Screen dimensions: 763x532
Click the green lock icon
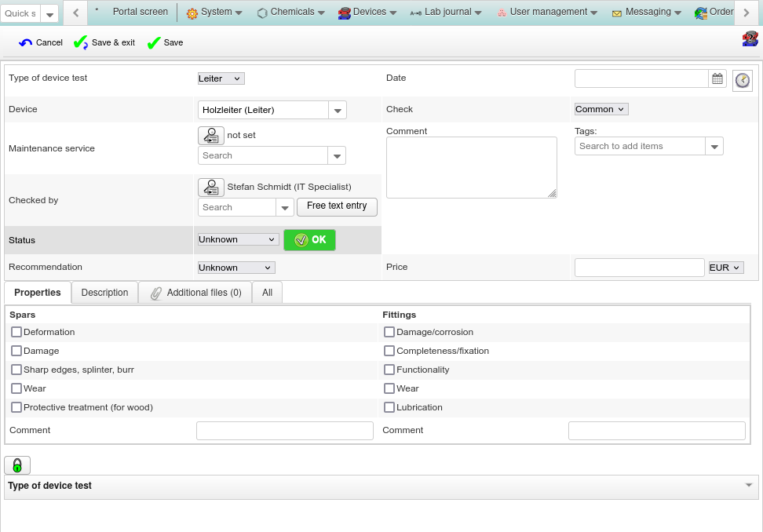[17, 465]
